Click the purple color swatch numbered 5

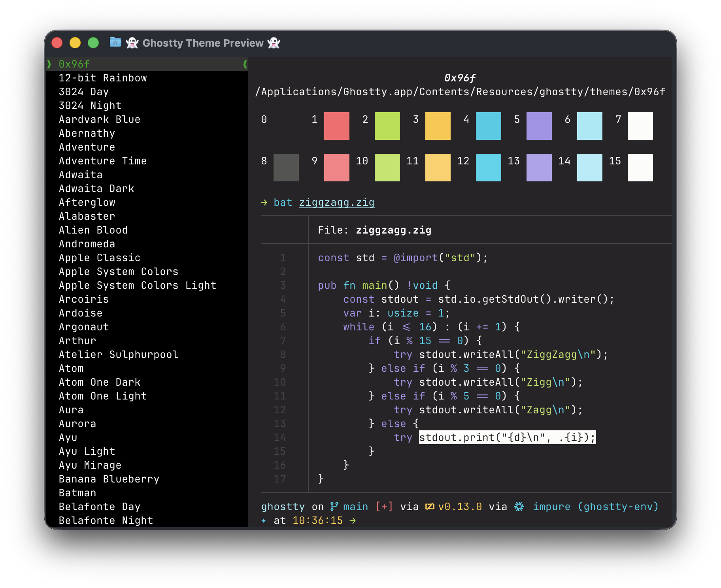click(x=539, y=126)
